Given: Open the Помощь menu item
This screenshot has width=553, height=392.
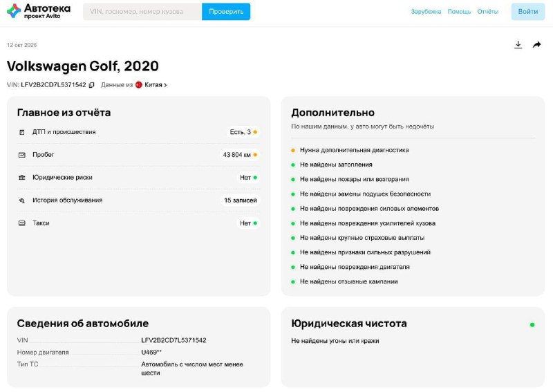Looking at the screenshot, I should [459, 12].
